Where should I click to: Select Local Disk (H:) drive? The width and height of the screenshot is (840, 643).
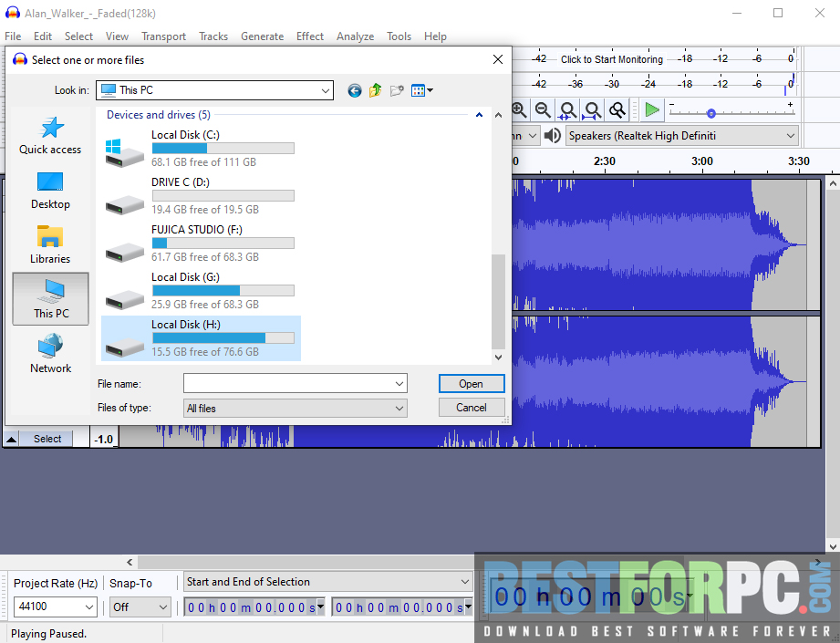[x=201, y=338]
